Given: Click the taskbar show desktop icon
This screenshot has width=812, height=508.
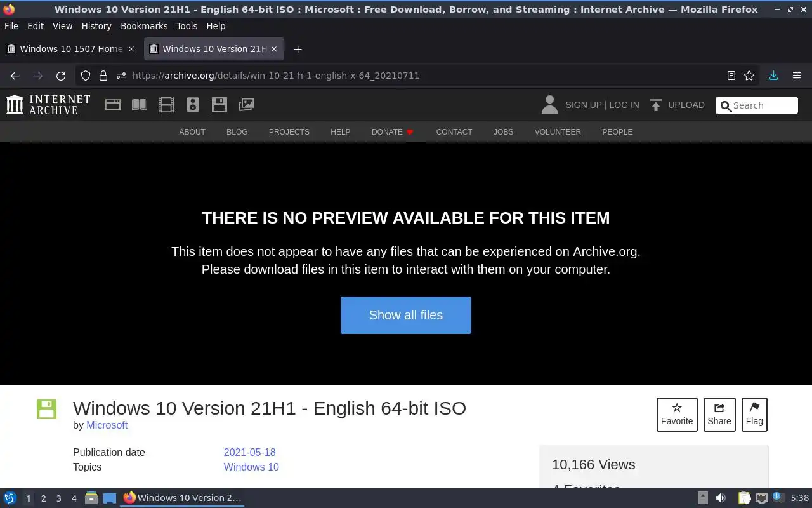Looking at the screenshot, I should coord(110,498).
